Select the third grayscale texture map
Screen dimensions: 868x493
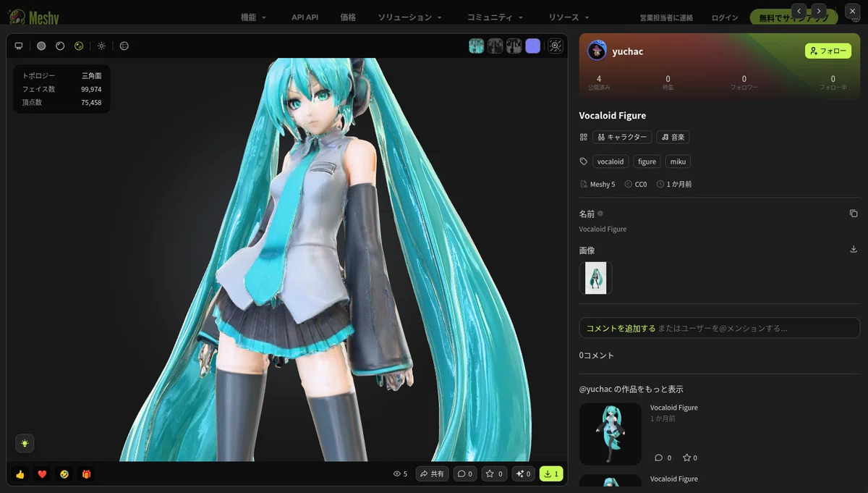514,46
